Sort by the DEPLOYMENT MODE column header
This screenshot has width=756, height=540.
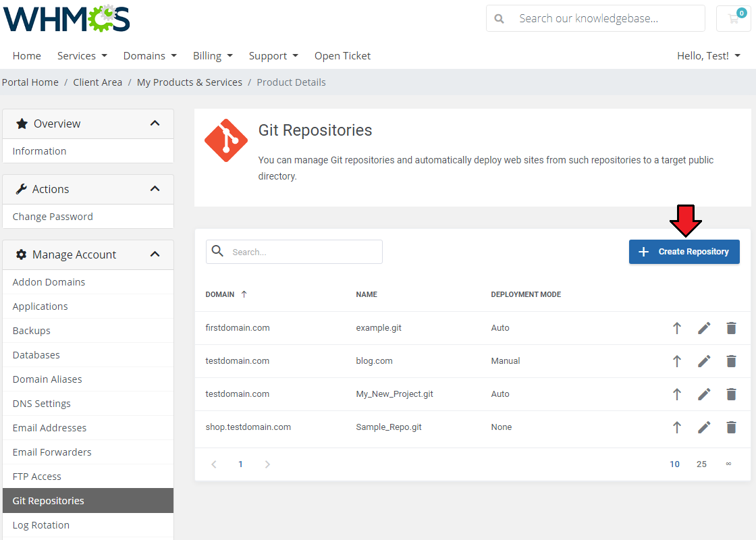[x=526, y=294]
